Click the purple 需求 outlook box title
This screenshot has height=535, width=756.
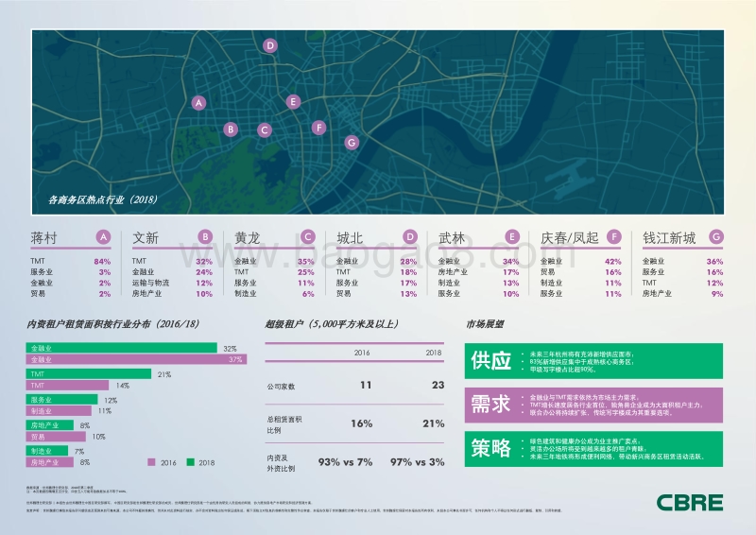[x=490, y=405]
